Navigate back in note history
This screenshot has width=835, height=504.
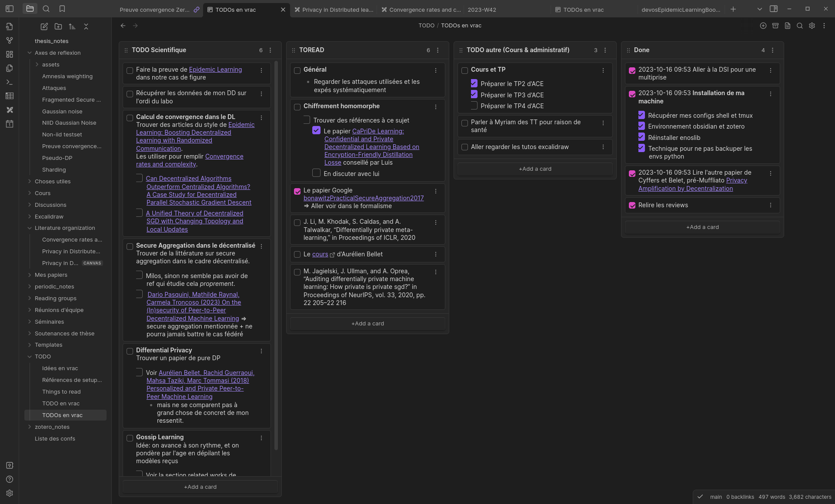point(123,26)
